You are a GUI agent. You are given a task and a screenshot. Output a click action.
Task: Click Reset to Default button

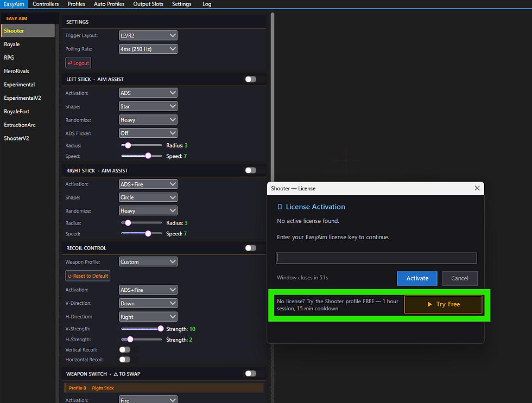(x=87, y=276)
